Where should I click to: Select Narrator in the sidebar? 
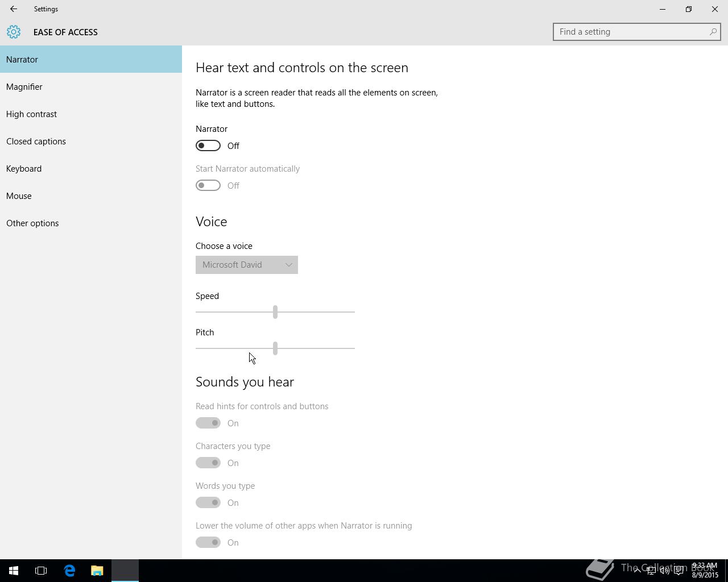[x=91, y=59]
